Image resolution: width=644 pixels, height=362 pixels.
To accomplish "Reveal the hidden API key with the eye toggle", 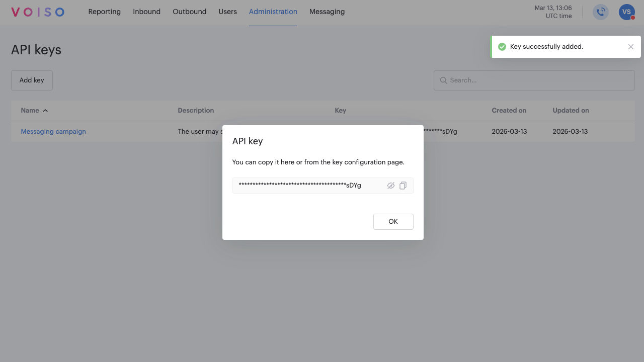I will coord(391,186).
